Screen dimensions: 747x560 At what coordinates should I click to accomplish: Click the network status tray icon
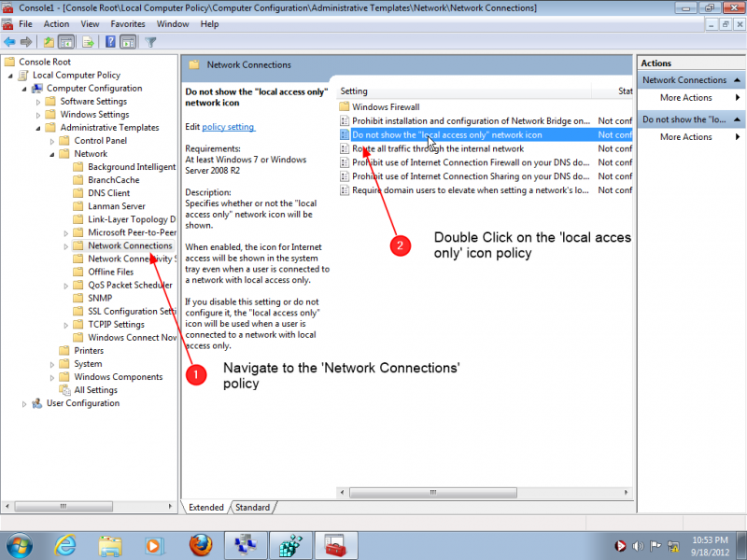[673, 546]
